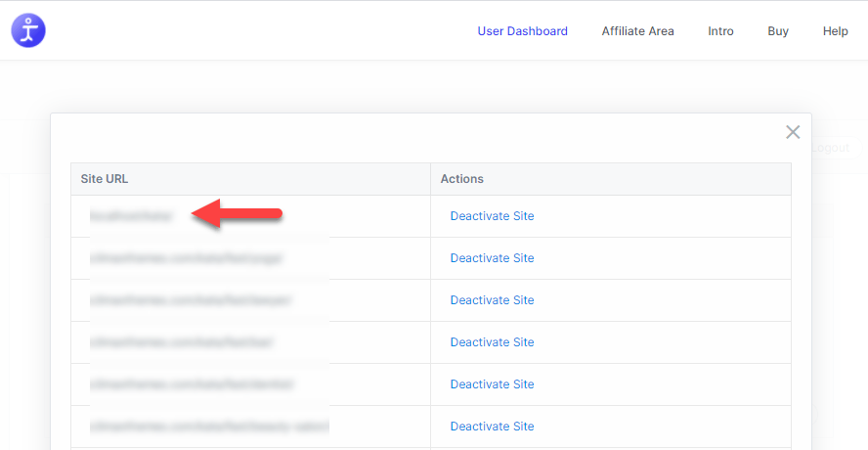
Task: Click the blurred URL in the sixth row
Action: click(207, 427)
